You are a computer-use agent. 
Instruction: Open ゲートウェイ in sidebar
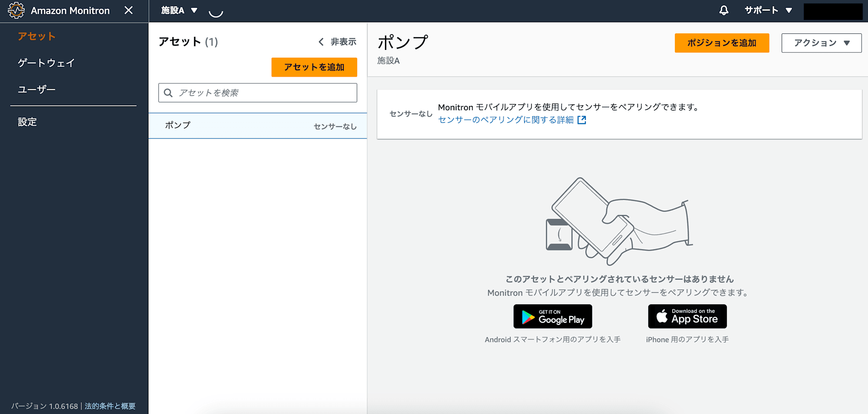pyautogui.click(x=46, y=63)
